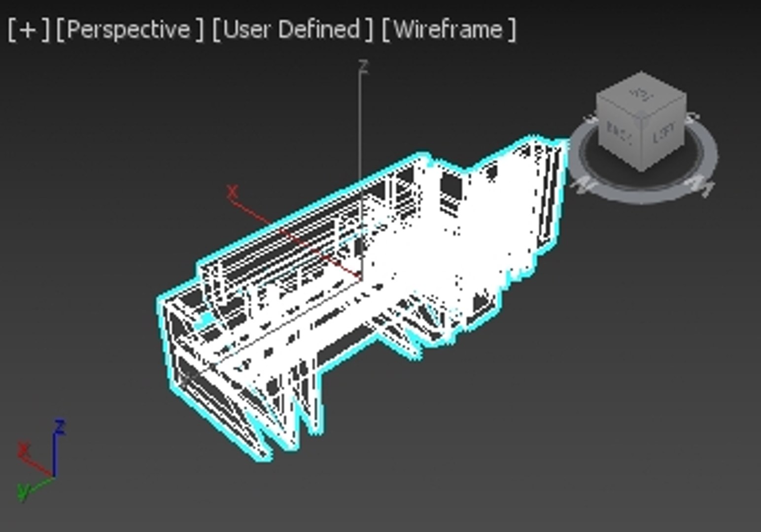Screen dimensions: 761x532
Task: Click the Left face of the ViewCube
Action: coord(664,132)
